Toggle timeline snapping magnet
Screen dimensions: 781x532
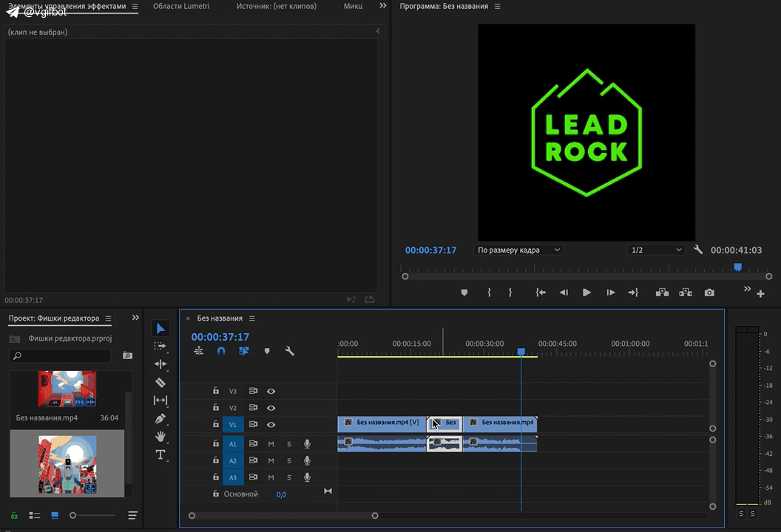pos(221,351)
